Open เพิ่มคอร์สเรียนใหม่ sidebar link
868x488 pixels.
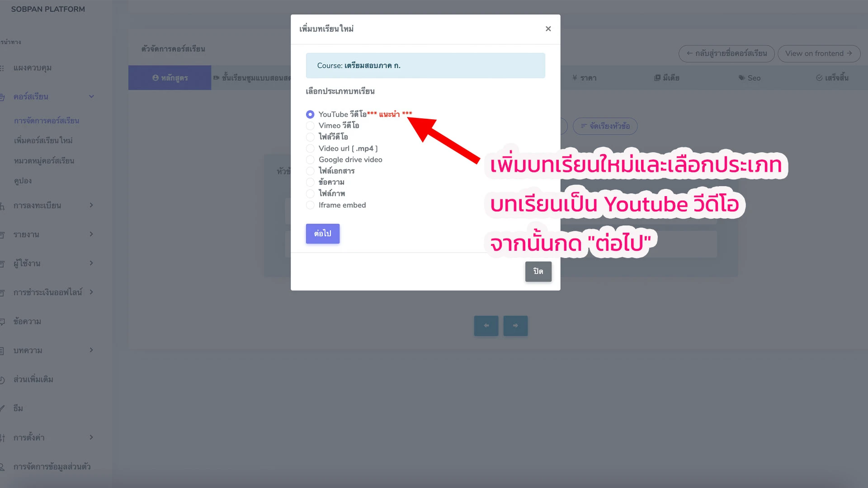[43, 141]
